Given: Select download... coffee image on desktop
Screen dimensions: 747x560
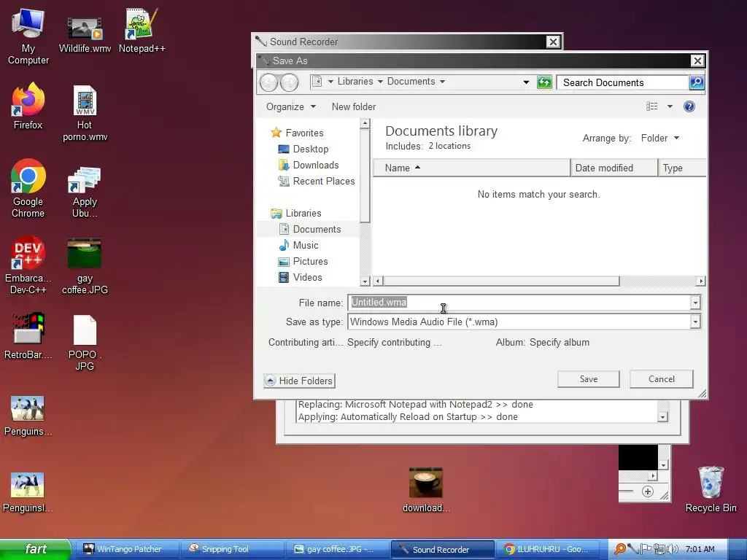Looking at the screenshot, I should [426, 489].
